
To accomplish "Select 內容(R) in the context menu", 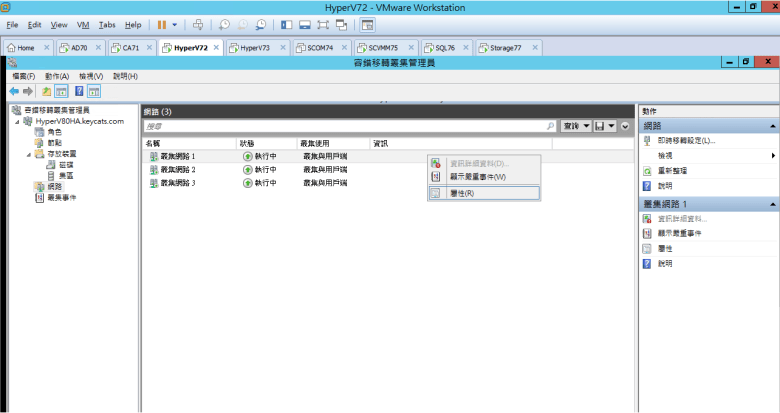I will (462, 193).
